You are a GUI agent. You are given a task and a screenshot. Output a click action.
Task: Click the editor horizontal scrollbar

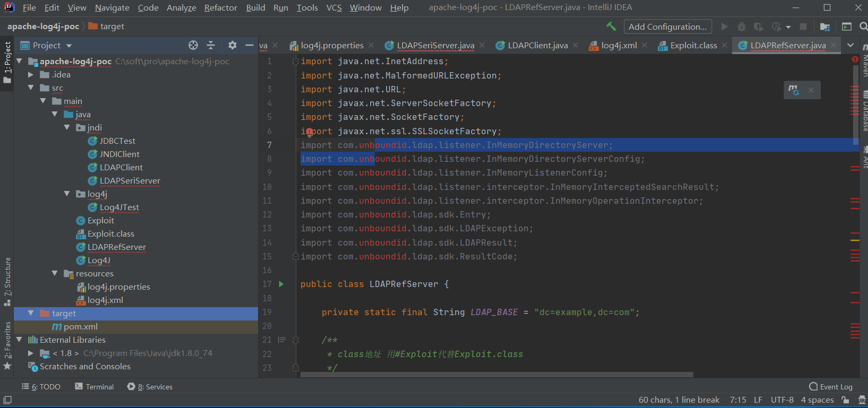point(496,375)
